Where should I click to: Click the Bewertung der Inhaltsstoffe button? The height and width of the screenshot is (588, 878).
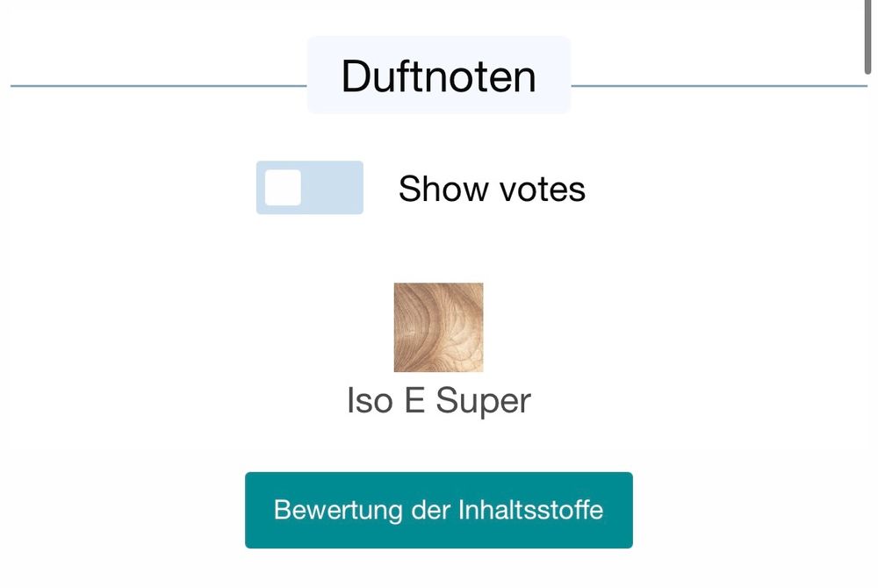[438, 510]
